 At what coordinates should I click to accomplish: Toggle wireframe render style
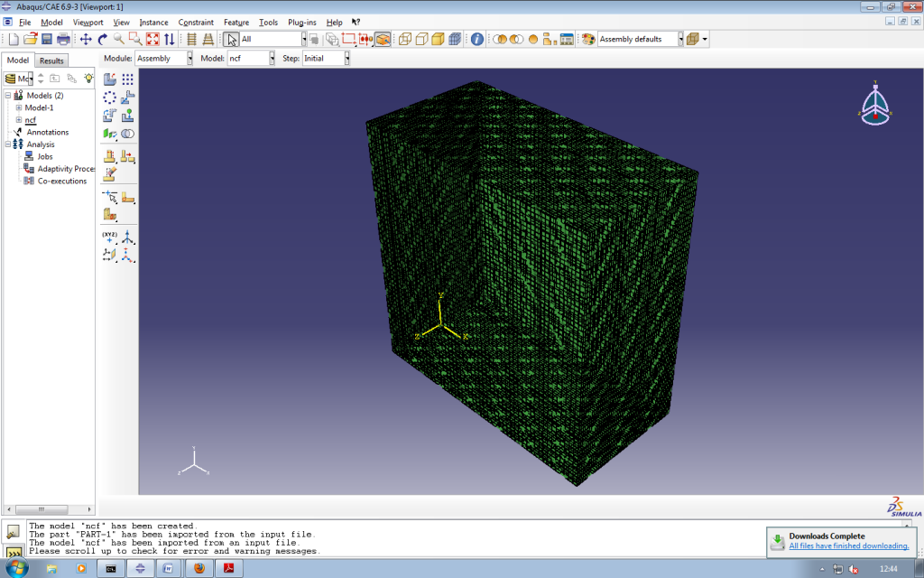click(404, 39)
